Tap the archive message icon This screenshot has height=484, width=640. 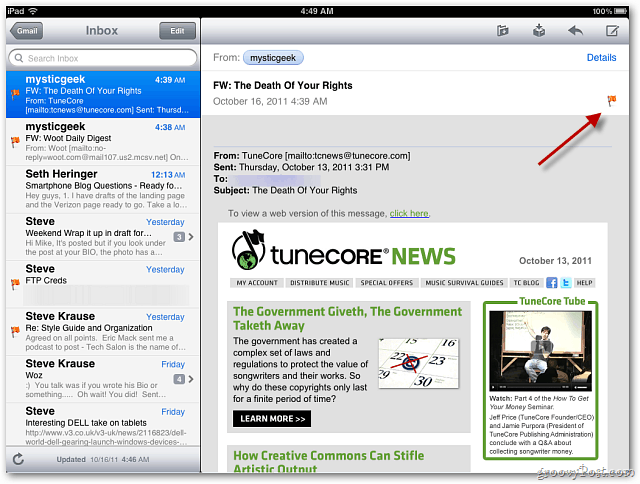click(x=539, y=31)
